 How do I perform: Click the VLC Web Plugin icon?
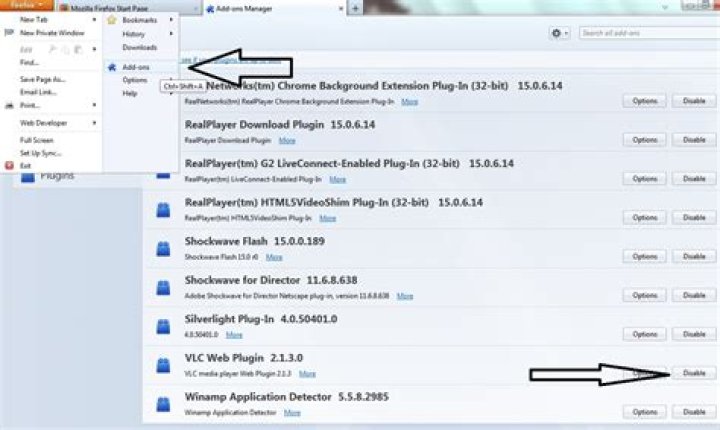tap(163, 365)
